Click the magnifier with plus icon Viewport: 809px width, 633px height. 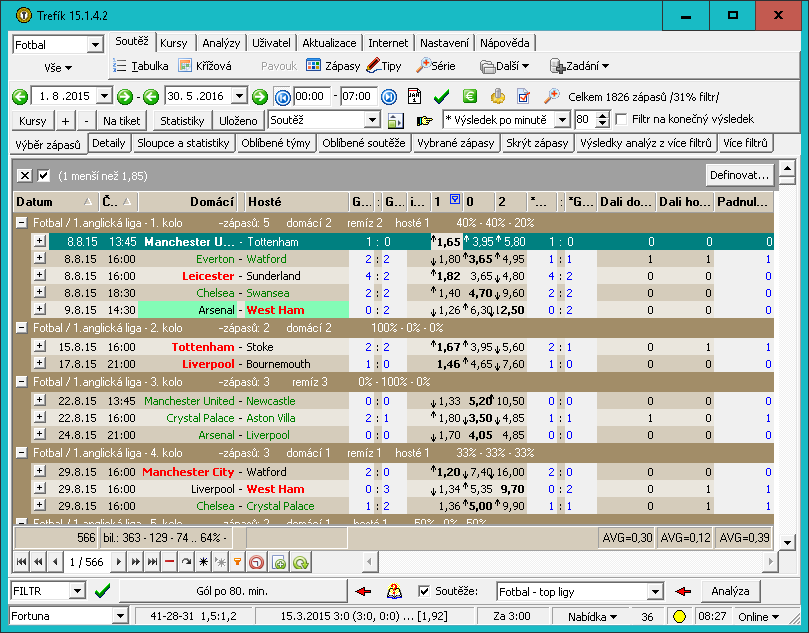tap(551, 96)
